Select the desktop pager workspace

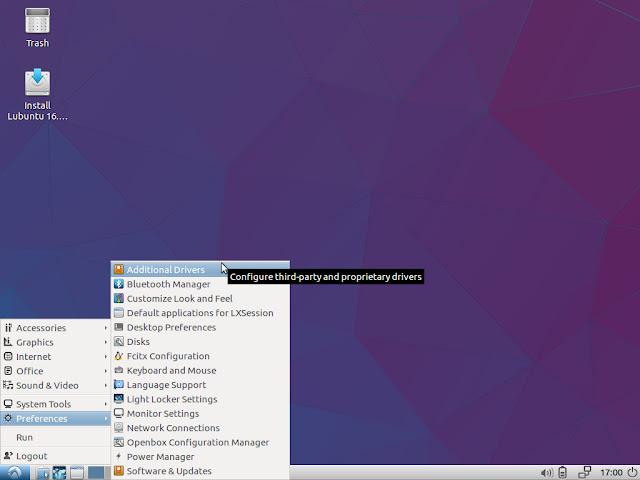click(96, 473)
